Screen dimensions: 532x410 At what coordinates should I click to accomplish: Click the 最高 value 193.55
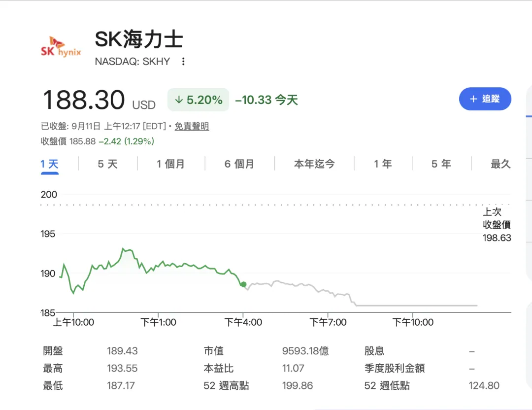(122, 368)
